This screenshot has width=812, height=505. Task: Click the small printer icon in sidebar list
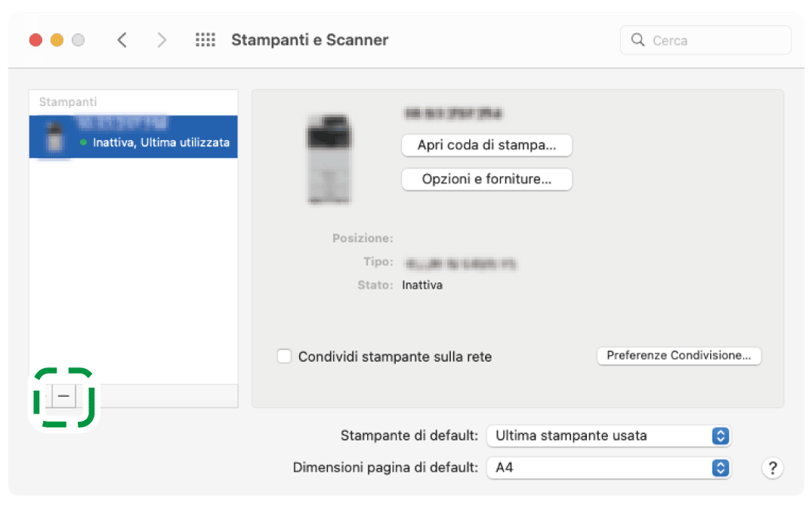pos(54,137)
